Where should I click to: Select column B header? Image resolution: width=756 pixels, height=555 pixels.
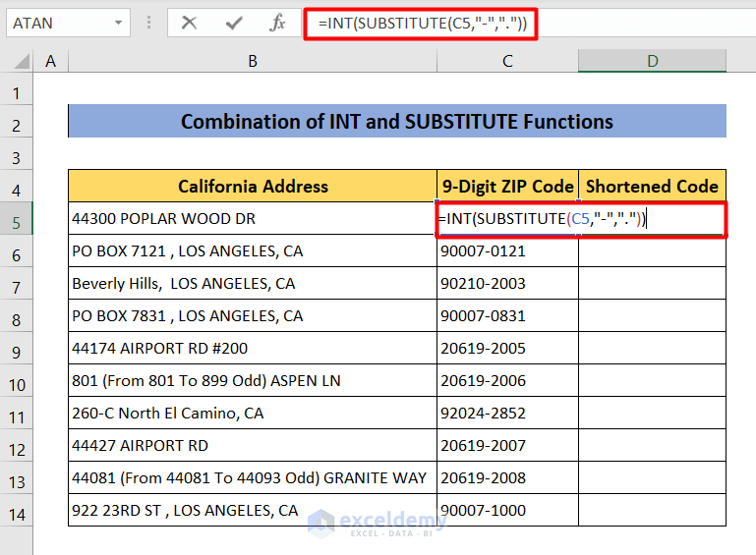click(x=253, y=61)
